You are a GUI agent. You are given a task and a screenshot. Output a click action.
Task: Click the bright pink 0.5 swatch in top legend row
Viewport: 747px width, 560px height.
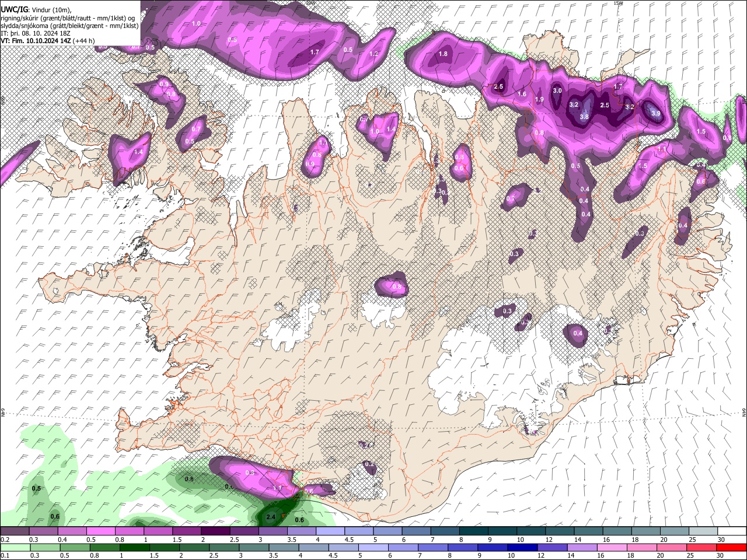coord(100,531)
